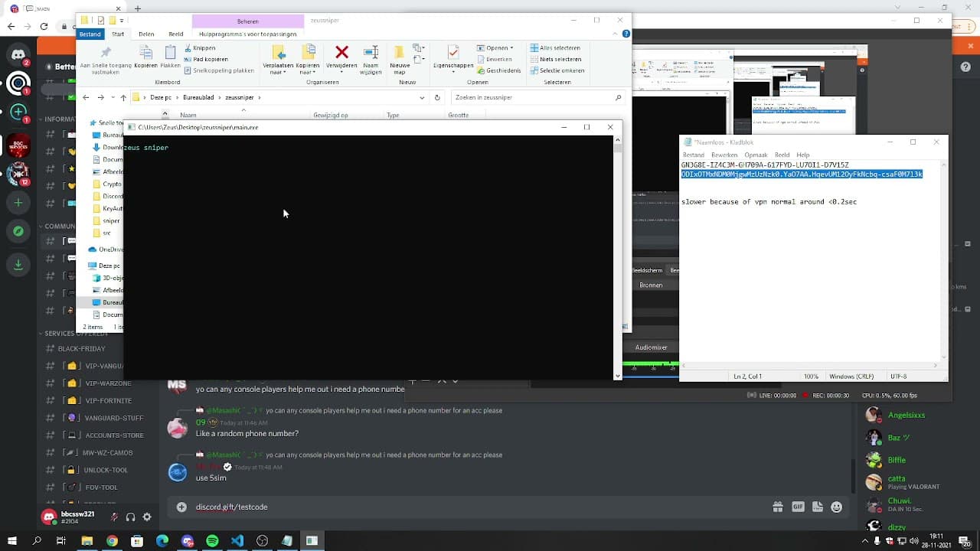Click Plakken (paste) in File Explorer ribbon

(x=170, y=57)
